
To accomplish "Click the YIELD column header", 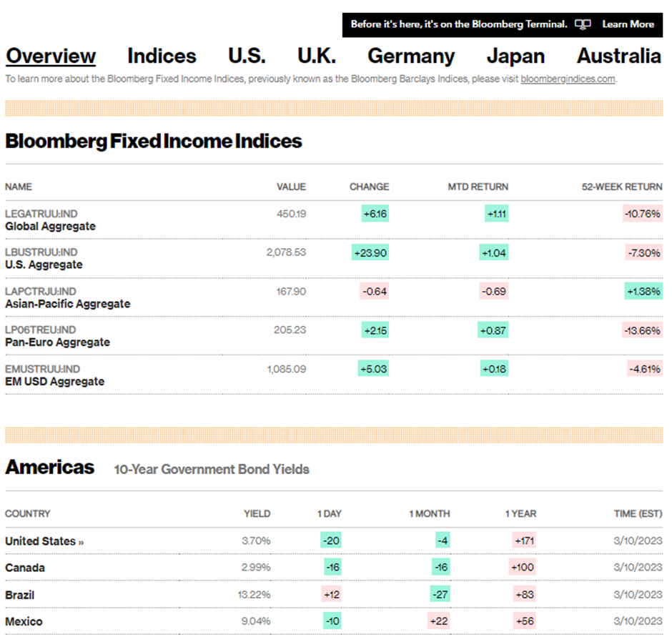I will 257,513.
